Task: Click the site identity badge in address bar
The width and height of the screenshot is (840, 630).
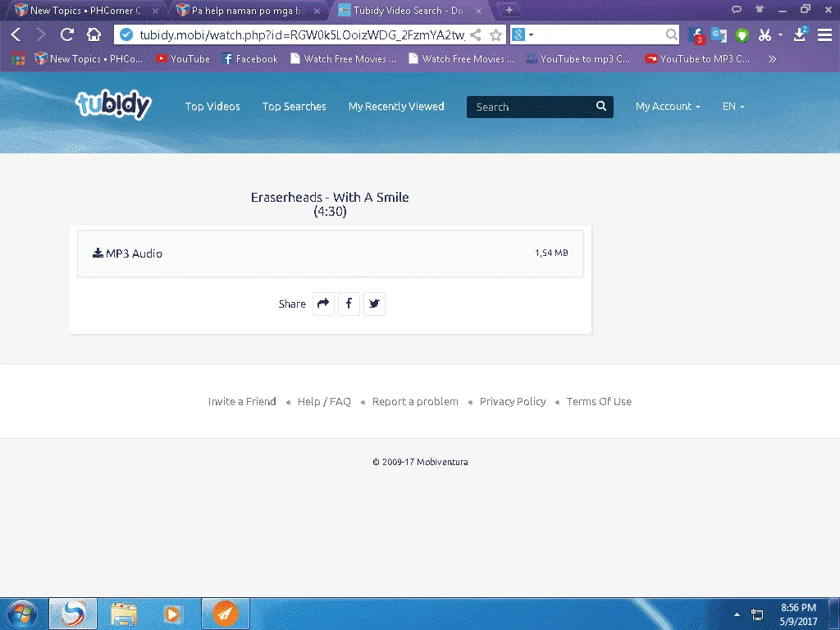Action: [126, 35]
